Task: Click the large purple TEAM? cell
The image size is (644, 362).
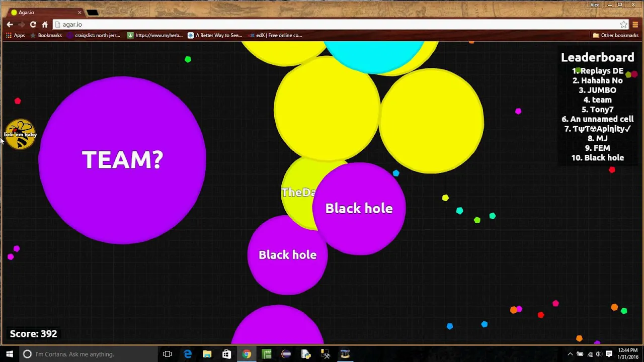Action: [x=122, y=160]
